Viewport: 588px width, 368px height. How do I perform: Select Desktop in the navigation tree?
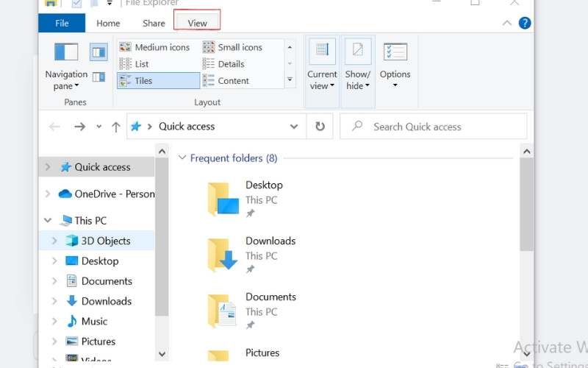[93, 261]
